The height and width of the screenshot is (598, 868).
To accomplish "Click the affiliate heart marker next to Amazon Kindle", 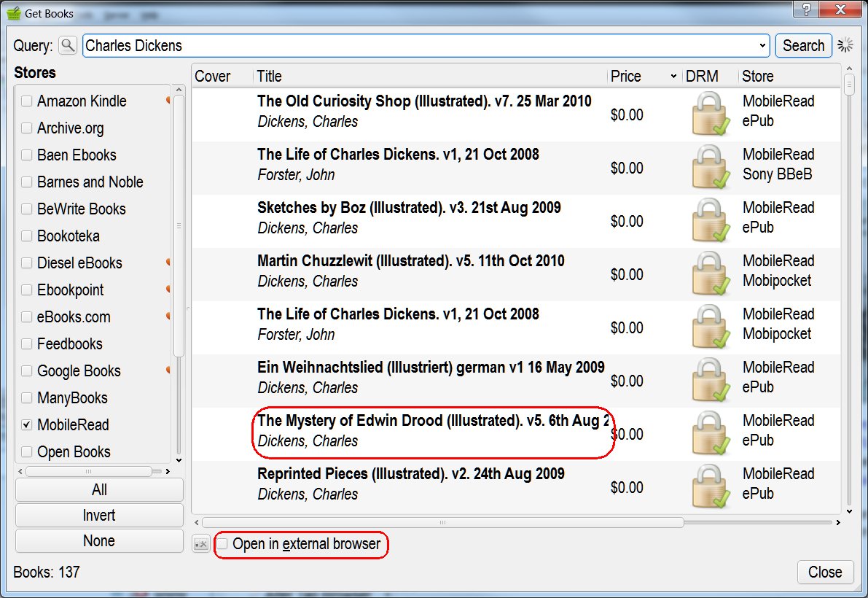I will pos(168,100).
